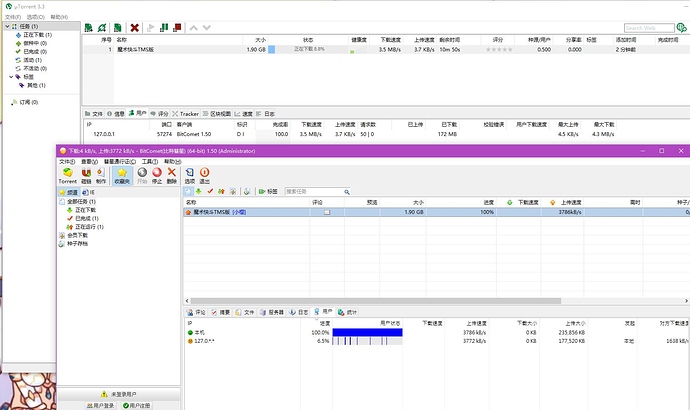Switch to the 摘要 tab in BitComet details
This screenshot has width=690, height=410.
pyautogui.click(x=220, y=312)
